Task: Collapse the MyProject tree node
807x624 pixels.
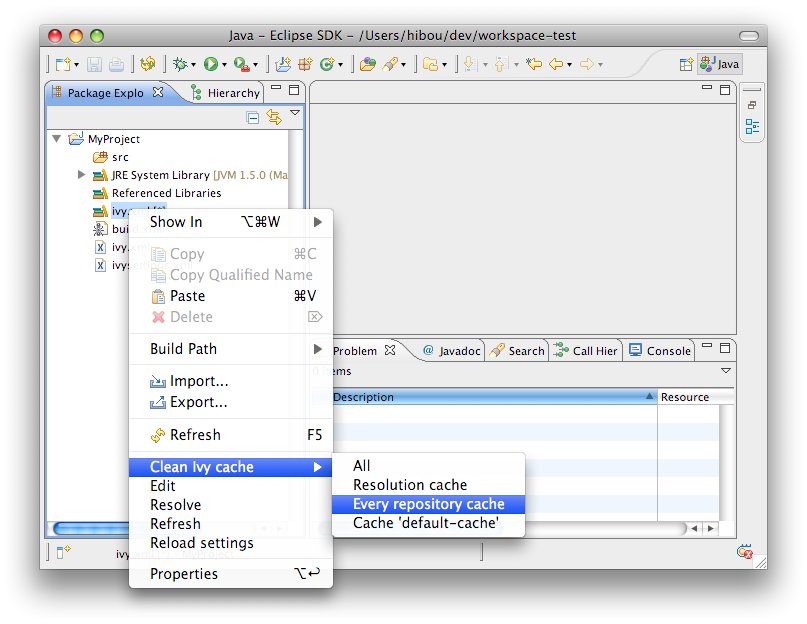Action: [57, 139]
